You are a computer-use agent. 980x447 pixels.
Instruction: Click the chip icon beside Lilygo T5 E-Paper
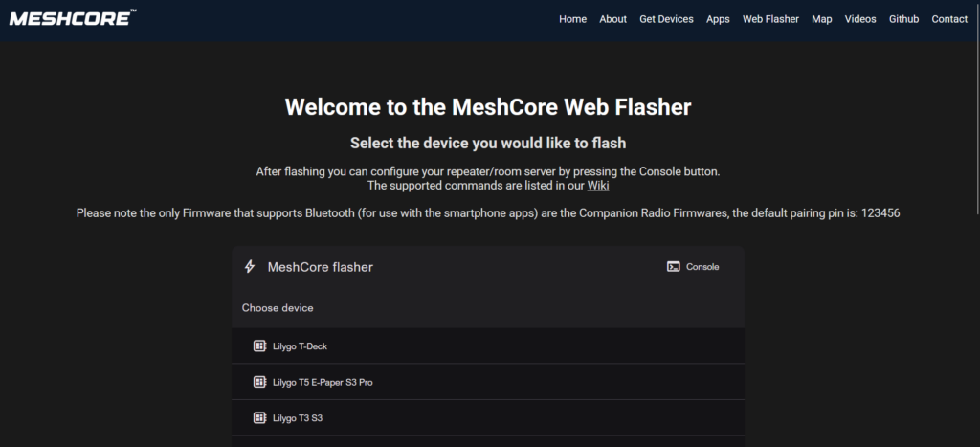pyautogui.click(x=259, y=382)
